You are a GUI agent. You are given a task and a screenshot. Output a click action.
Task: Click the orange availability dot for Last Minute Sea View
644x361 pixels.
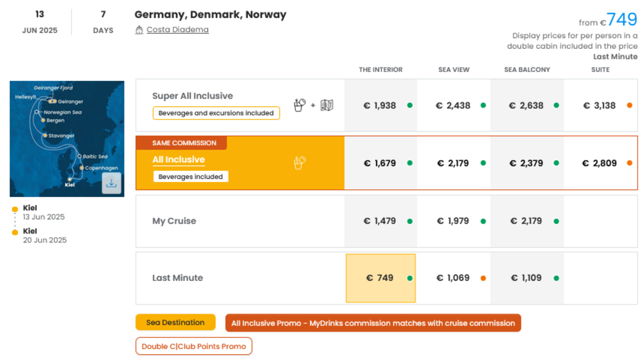[483, 278]
